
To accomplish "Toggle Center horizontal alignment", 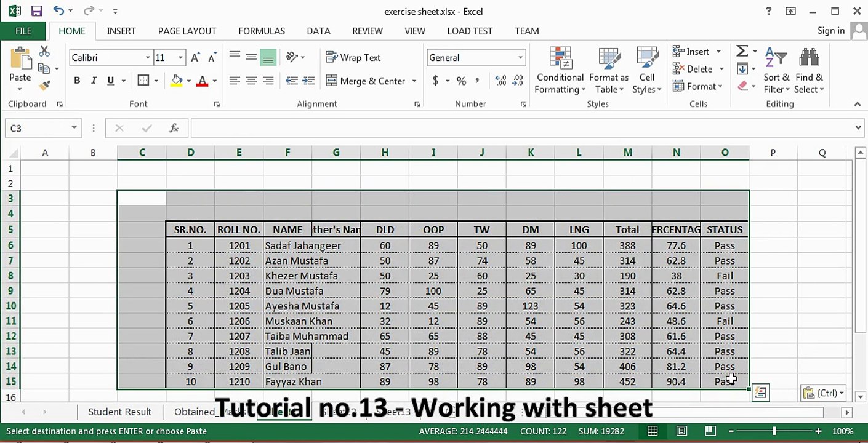I will click(251, 81).
